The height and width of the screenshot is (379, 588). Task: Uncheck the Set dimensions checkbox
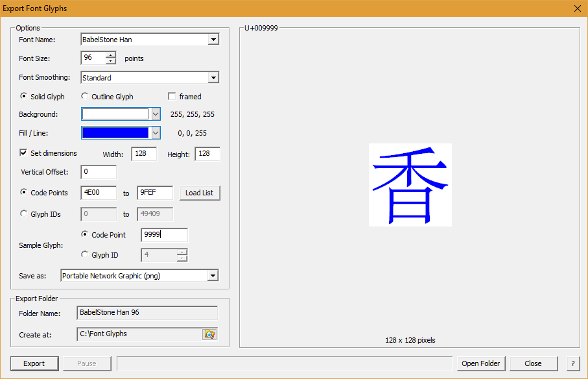pos(23,153)
